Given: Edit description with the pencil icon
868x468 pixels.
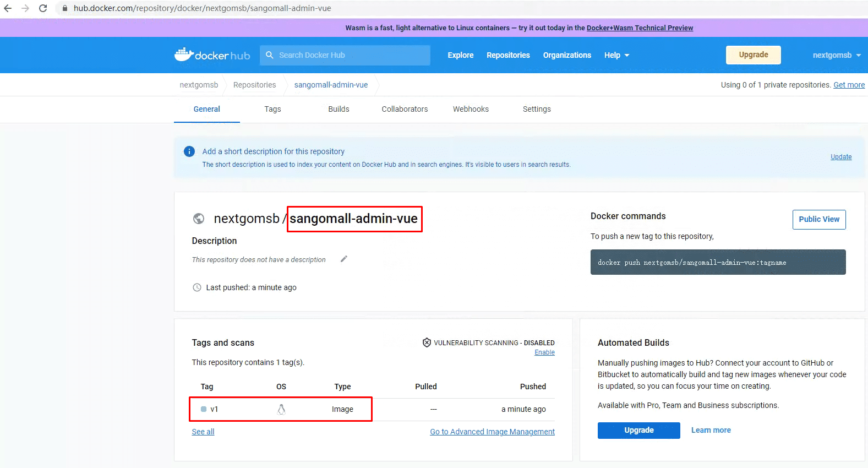Looking at the screenshot, I should [x=344, y=259].
